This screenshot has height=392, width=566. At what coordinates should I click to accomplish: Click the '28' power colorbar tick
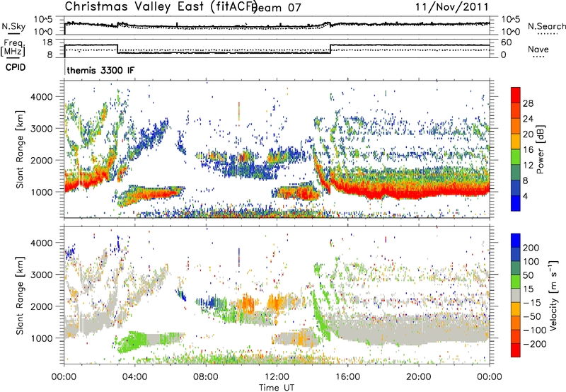[528, 103]
